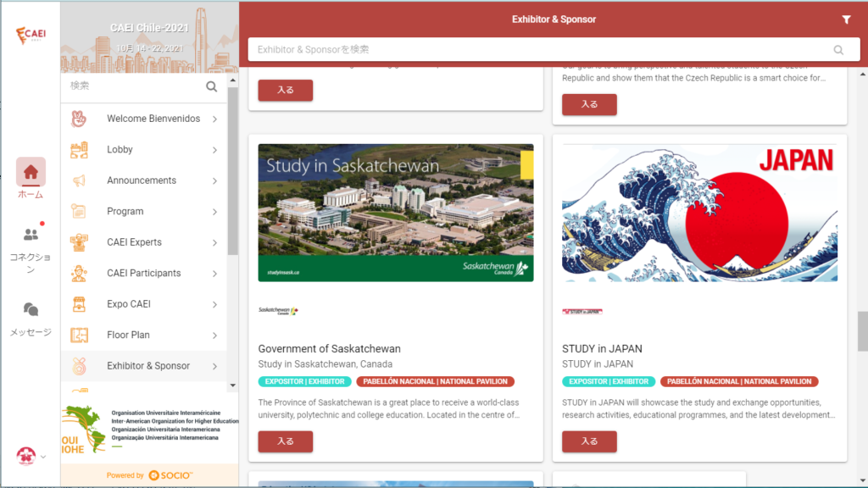Viewport: 868px width, 488px height.
Task: Click the Study in Saskatchewan, Canada subtitle
Action: point(325,364)
